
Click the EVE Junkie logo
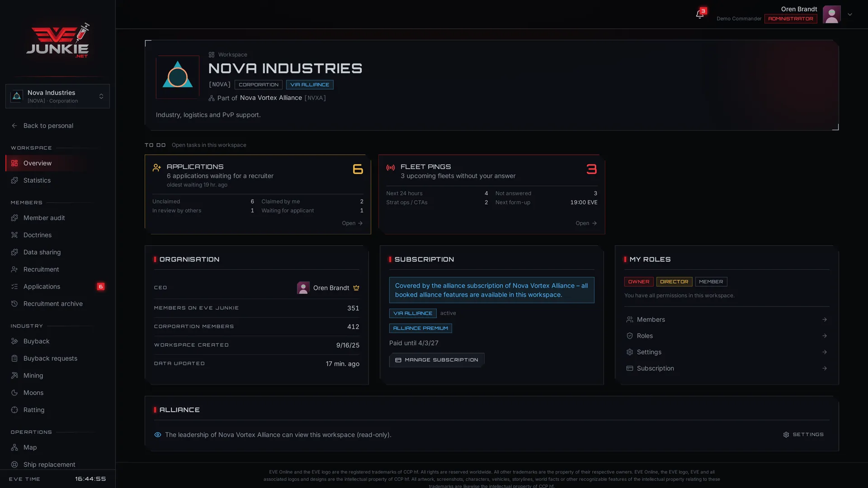(58, 40)
